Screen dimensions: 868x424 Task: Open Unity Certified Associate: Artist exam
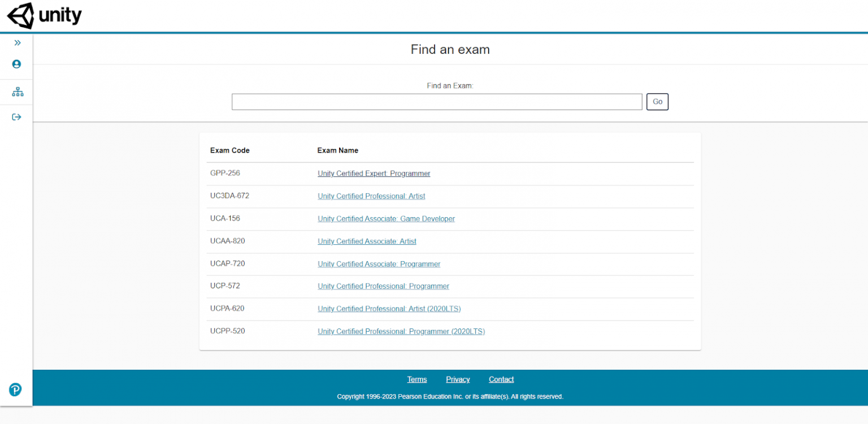(x=367, y=241)
